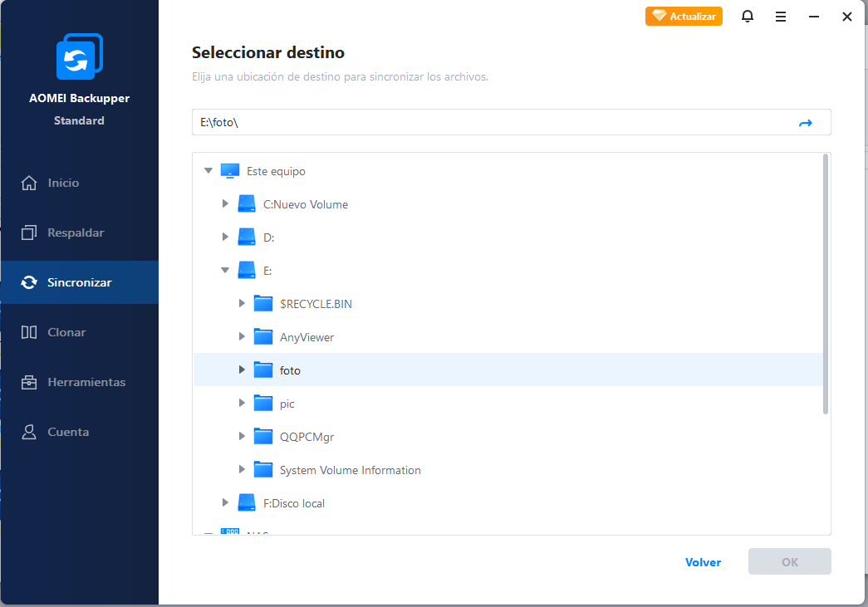Click the notification bell icon
The image size is (868, 607).
point(748,17)
